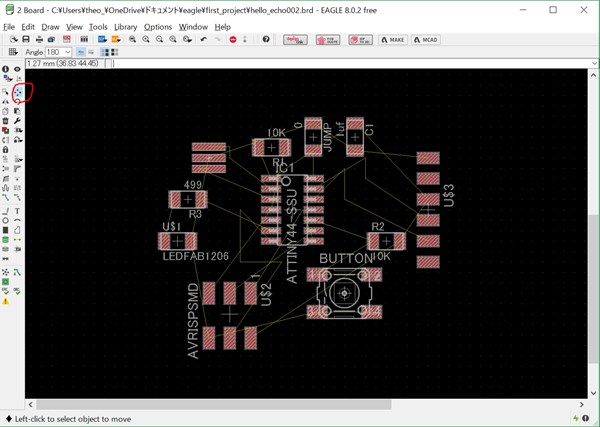Select the Show eye tool
The height and width of the screenshot is (427, 600).
point(17,69)
